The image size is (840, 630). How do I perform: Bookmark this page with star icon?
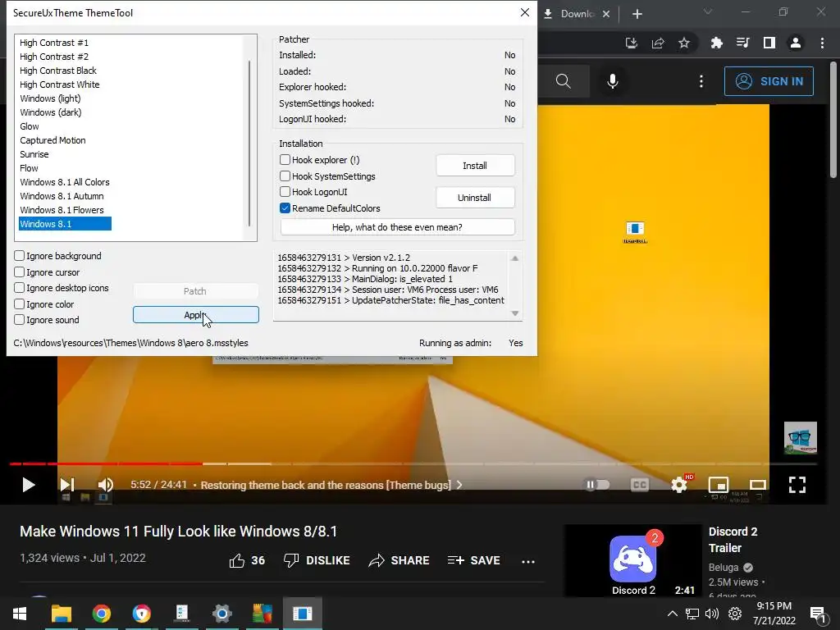(684, 43)
